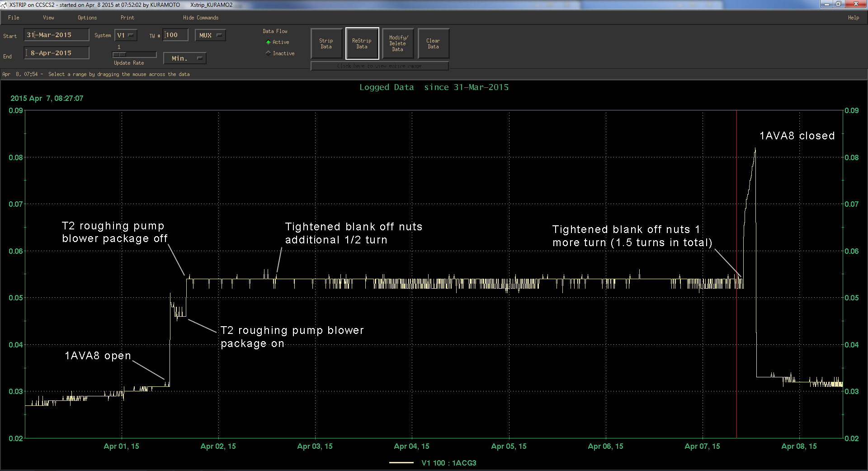Click the legend line color sample
The image size is (868, 471).
[401, 463]
